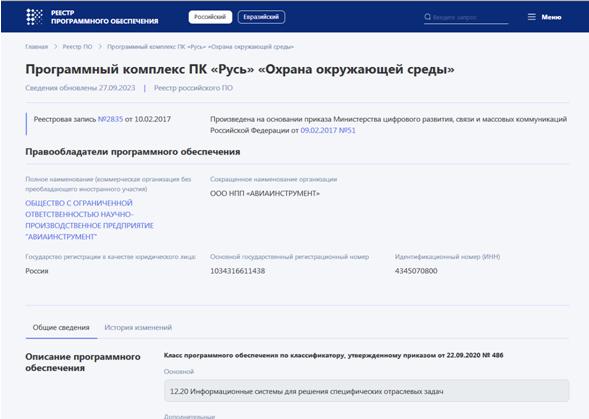The image size is (589, 419).
Task: Open registry entry №2835 link
Action: [x=110, y=119]
